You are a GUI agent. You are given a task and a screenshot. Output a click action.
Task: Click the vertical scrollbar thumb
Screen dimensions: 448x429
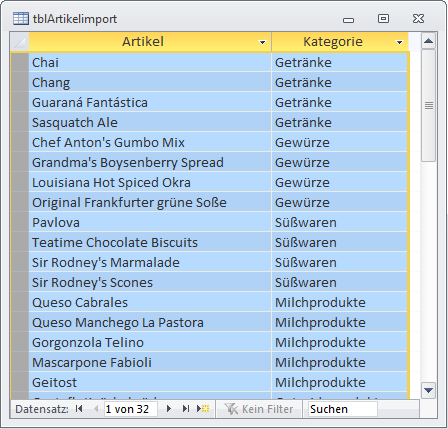click(x=429, y=106)
